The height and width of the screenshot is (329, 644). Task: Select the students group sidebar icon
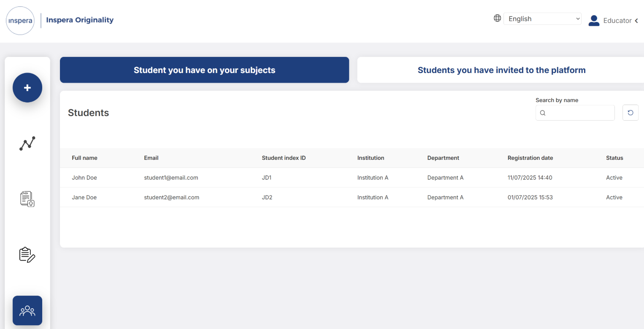pyautogui.click(x=27, y=311)
